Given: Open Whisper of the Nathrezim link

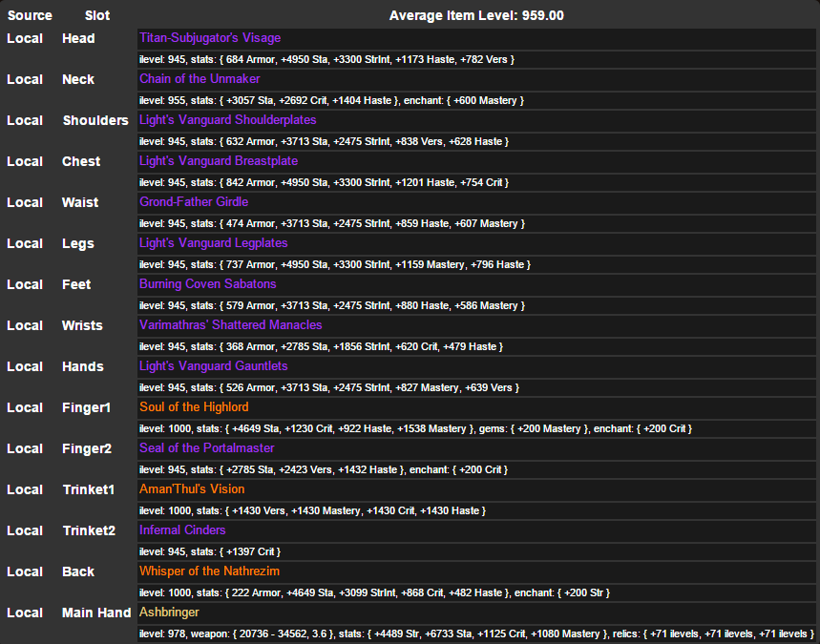Looking at the screenshot, I should [x=209, y=571].
